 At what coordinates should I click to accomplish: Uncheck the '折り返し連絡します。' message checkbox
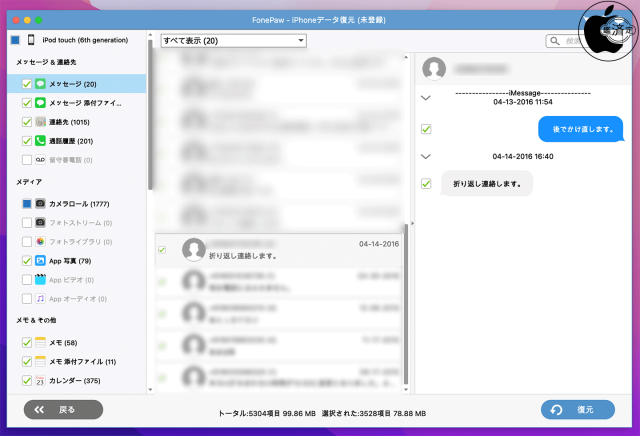426,183
